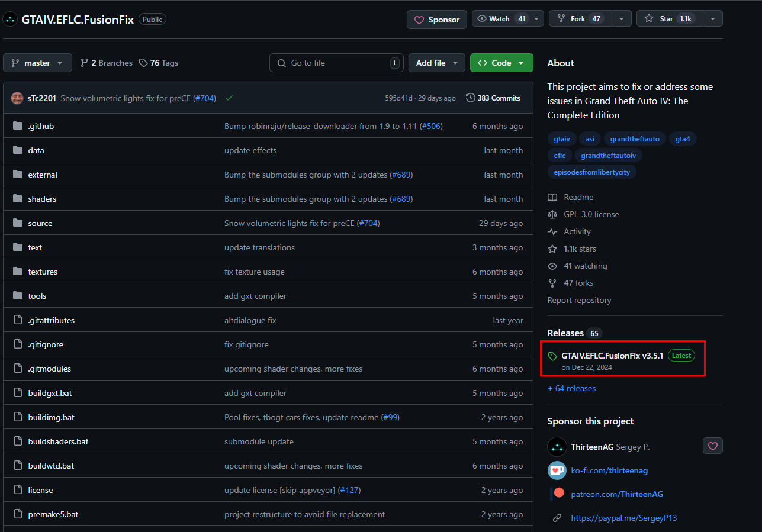Viewport: 762px width, 532px height.
Task: View the 2 Branches link
Action: (x=107, y=63)
